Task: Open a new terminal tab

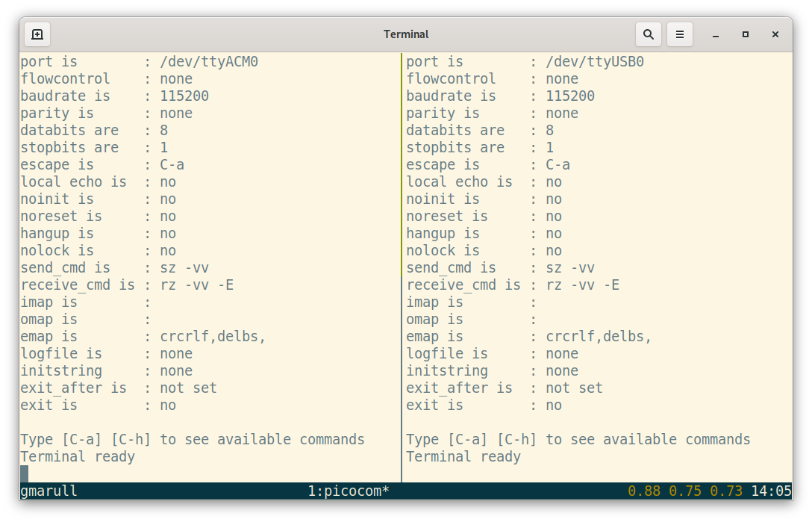Action: point(37,34)
